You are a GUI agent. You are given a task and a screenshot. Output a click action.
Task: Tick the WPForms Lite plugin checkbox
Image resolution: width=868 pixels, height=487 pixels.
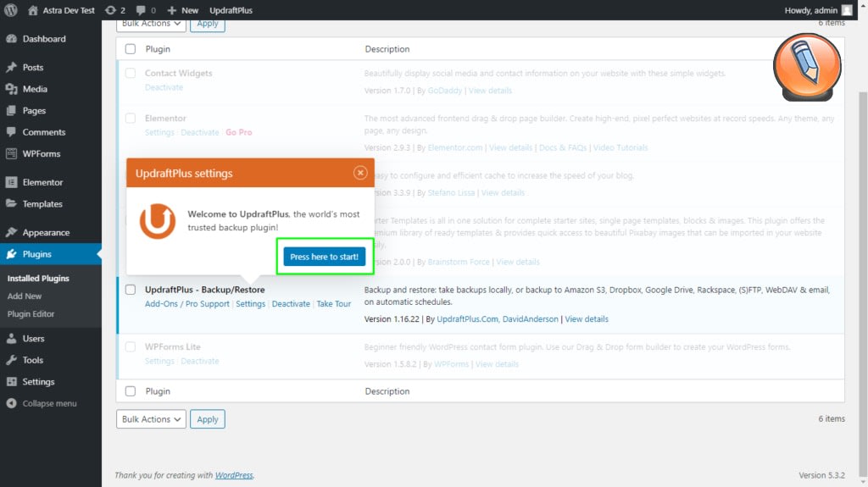click(130, 347)
